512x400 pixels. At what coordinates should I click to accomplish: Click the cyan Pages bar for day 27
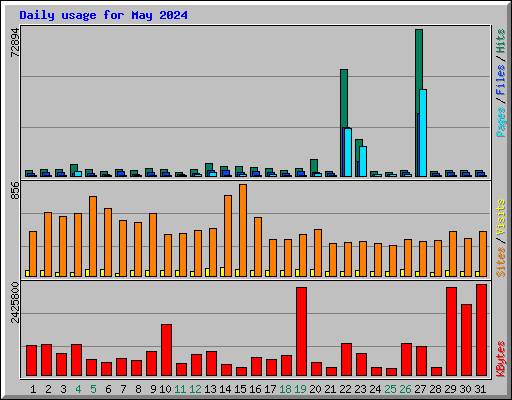point(423,133)
